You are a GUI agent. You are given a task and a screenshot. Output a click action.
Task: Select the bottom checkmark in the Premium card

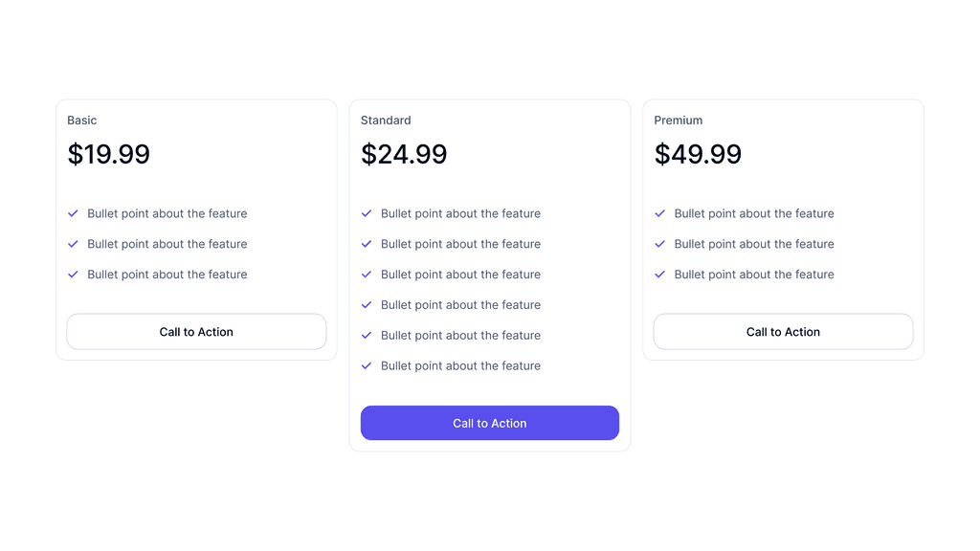tap(660, 275)
